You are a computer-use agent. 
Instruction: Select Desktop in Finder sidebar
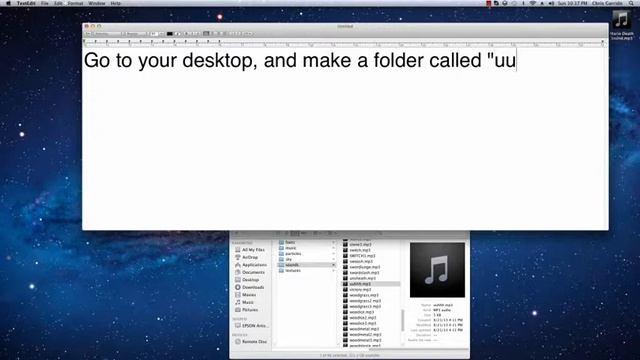[247, 280]
